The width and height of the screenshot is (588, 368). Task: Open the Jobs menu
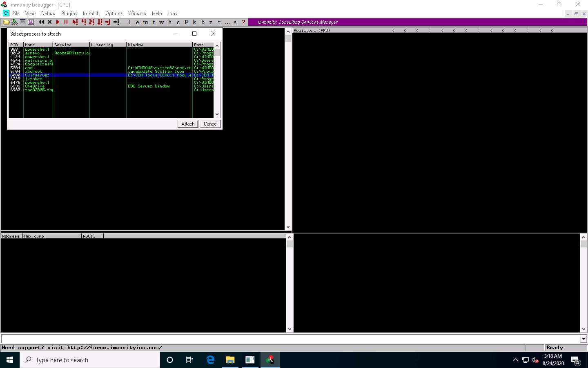(x=172, y=13)
